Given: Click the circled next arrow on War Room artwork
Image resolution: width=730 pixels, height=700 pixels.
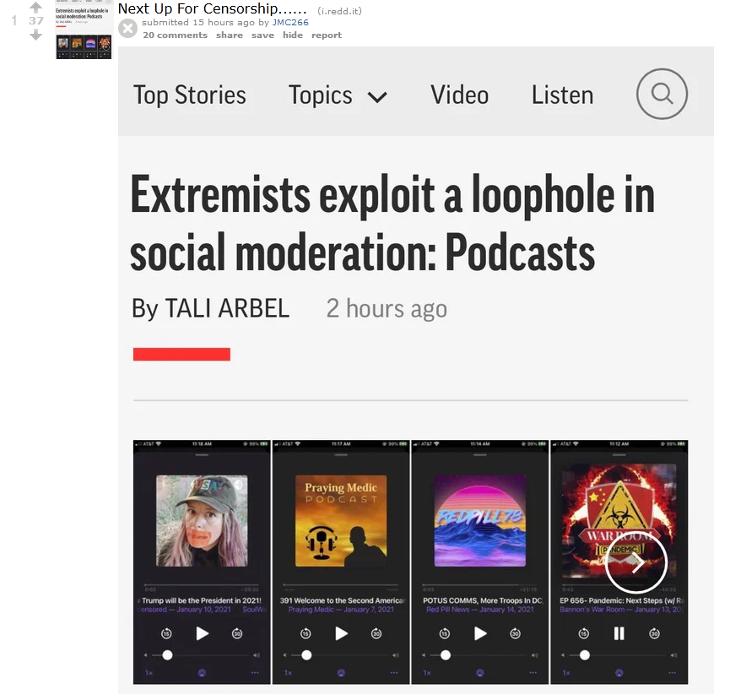Looking at the screenshot, I should tap(636, 562).
